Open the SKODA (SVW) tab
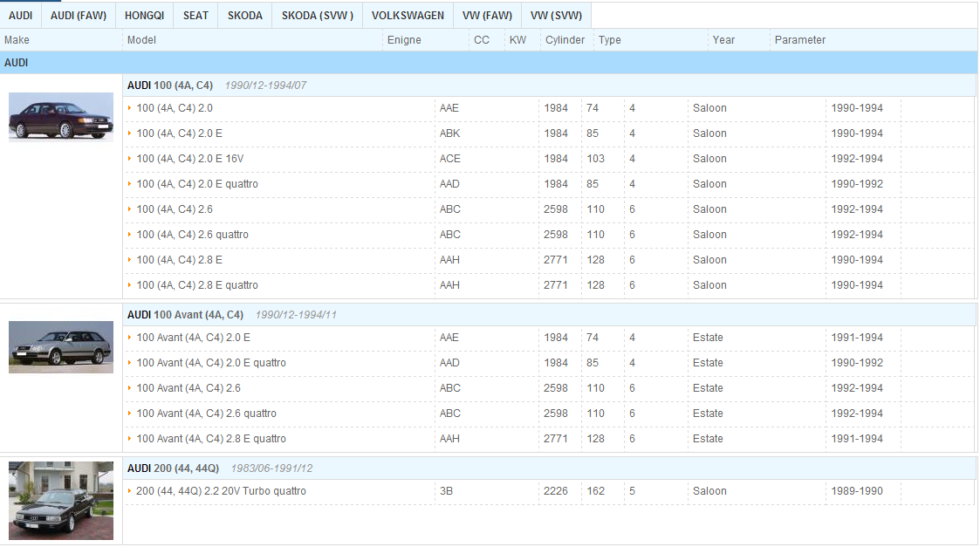The image size is (980, 547). coord(318,16)
